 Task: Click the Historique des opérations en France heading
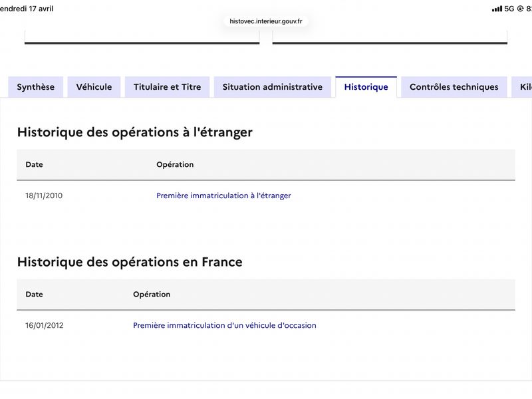(x=130, y=262)
